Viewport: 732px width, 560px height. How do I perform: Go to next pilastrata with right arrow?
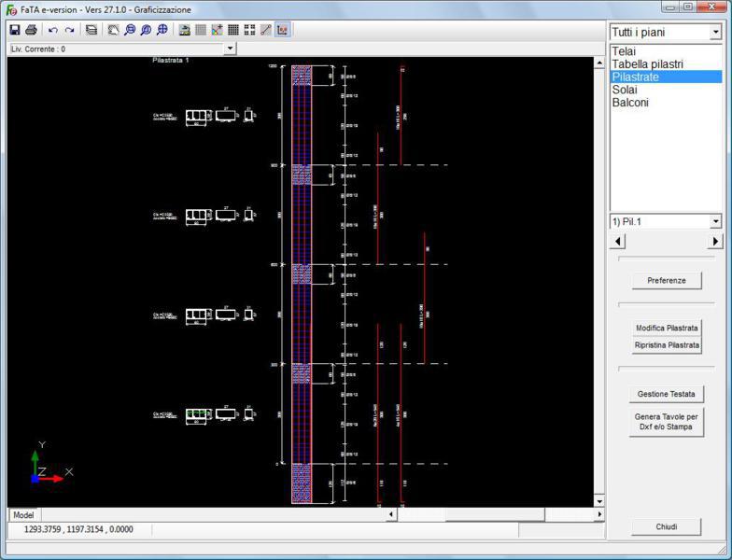tap(714, 241)
